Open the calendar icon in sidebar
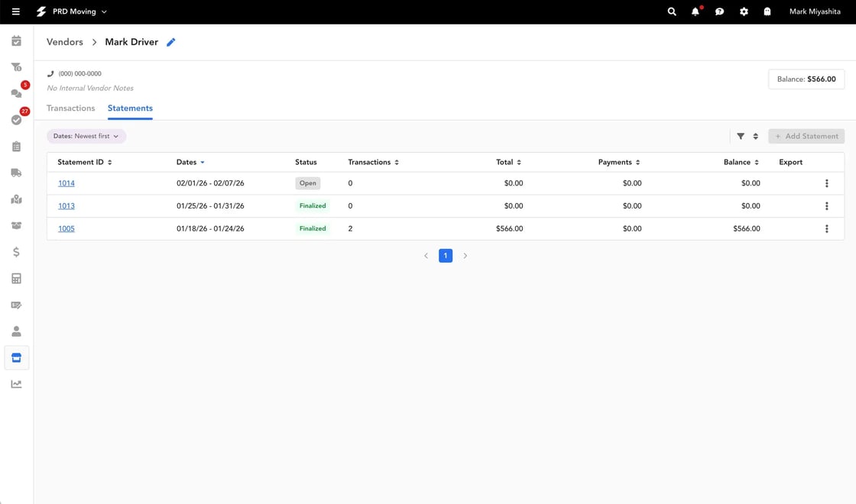 [16, 41]
